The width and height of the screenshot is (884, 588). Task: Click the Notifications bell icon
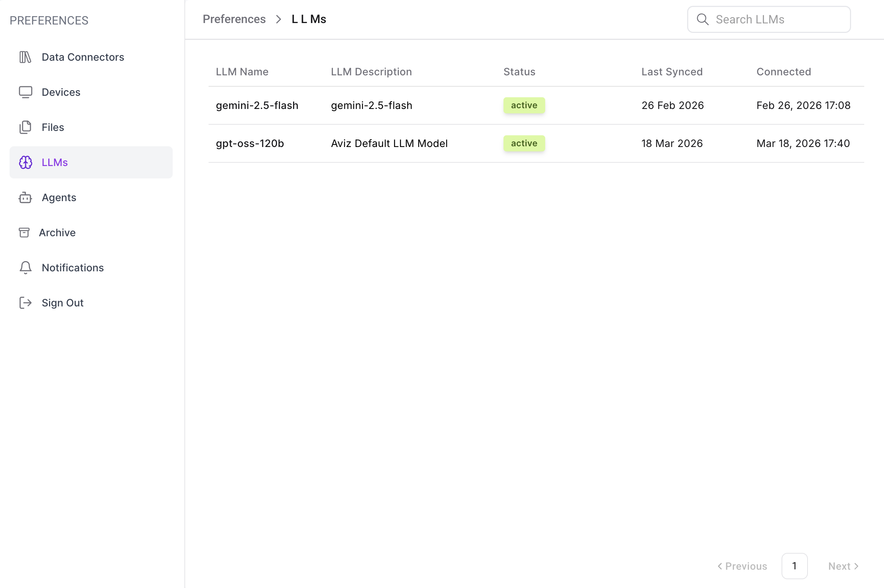pos(25,268)
